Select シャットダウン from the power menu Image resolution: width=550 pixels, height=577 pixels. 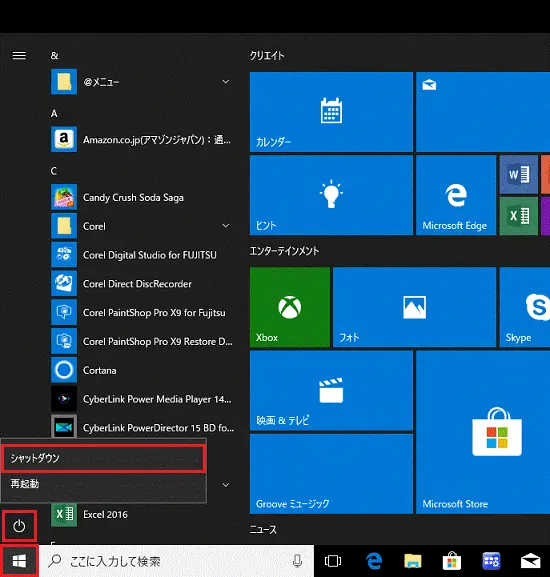[103, 458]
